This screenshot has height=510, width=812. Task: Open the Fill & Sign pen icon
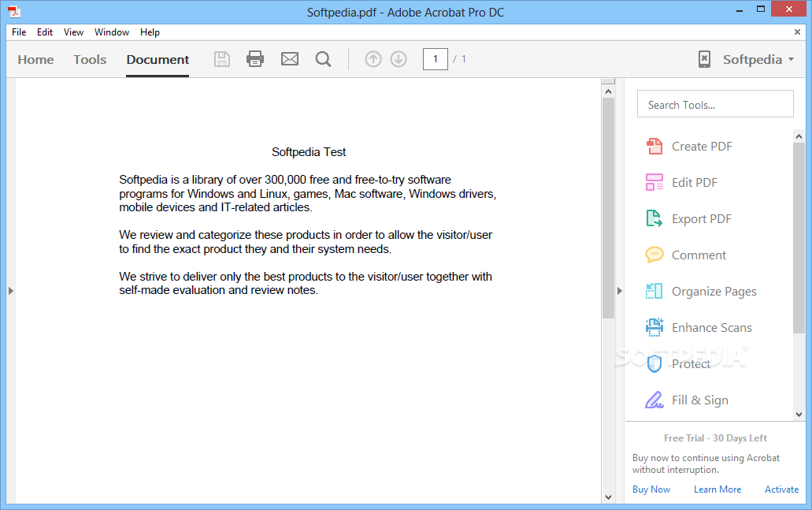point(654,400)
